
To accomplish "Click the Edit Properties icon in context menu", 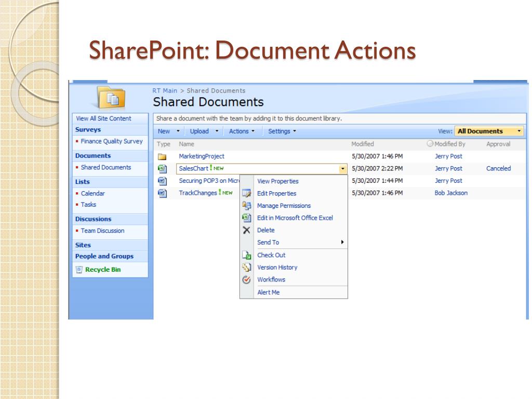I will pos(246,193).
